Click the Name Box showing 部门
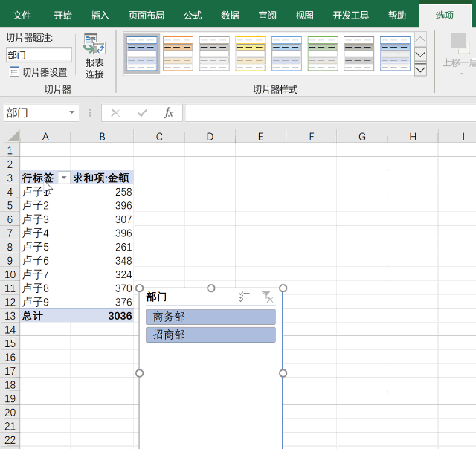This screenshot has width=476, height=449. click(35, 113)
